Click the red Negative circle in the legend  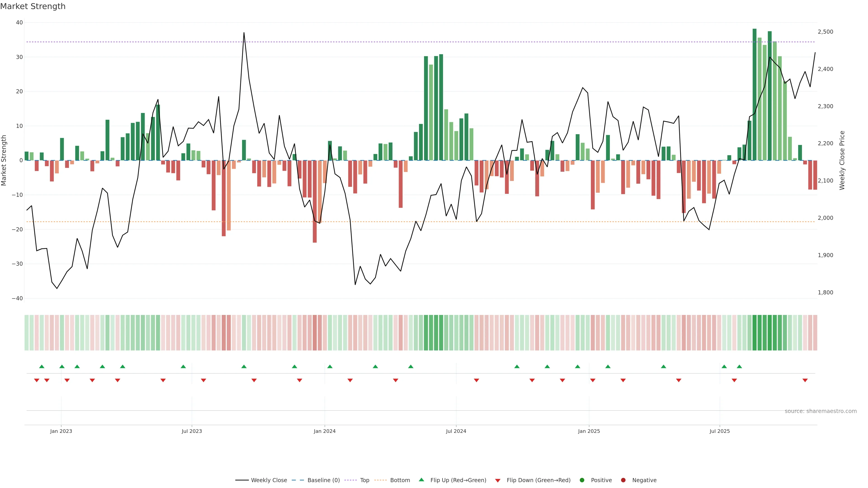623,480
